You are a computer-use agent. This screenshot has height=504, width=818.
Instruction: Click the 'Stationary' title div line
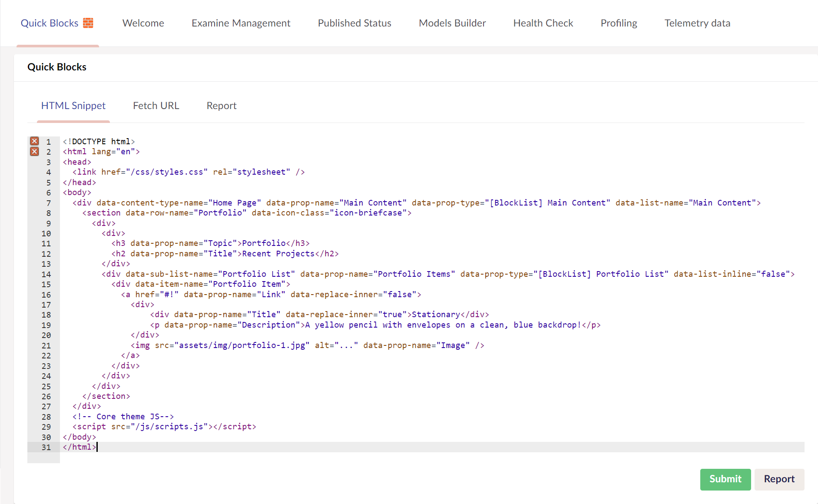320,315
